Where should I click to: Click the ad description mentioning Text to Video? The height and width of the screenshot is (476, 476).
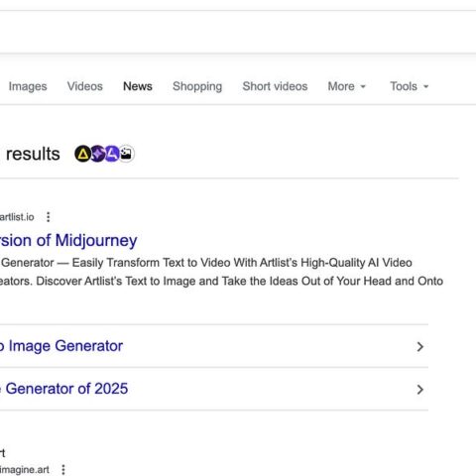[x=206, y=263]
